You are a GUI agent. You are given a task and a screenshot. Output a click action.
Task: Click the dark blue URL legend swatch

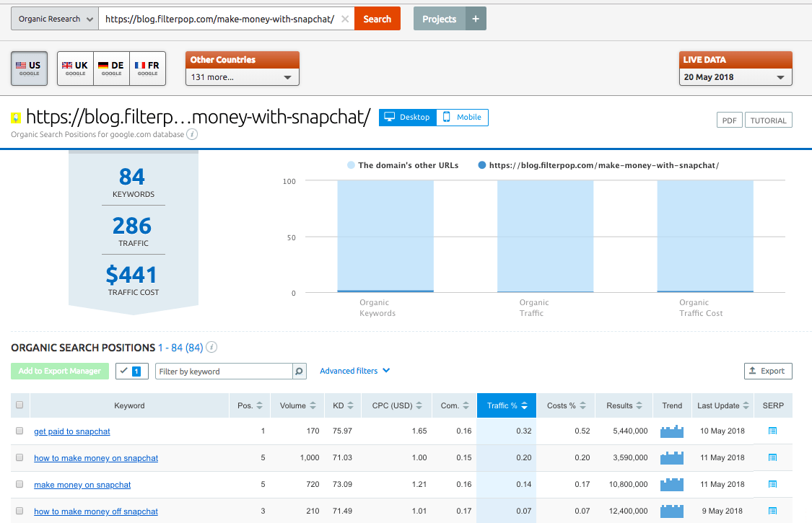click(482, 165)
